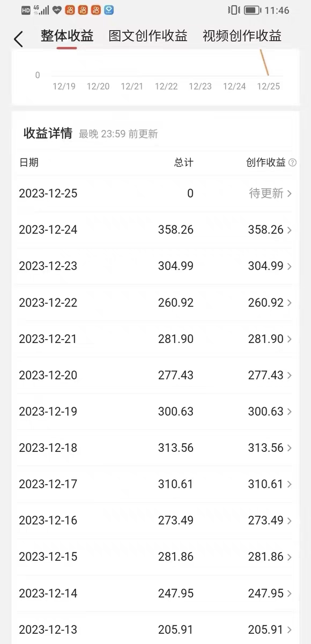The width and height of the screenshot is (311, 644).
Task: Tap the 2023-12-16 date row
Action: pyautogui.click(x=155, y=521)
